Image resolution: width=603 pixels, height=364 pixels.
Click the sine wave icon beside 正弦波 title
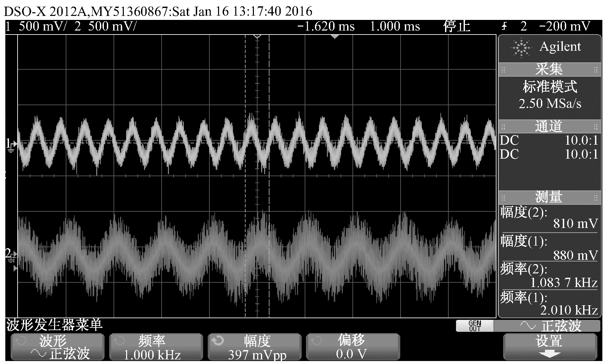(528, 326)
